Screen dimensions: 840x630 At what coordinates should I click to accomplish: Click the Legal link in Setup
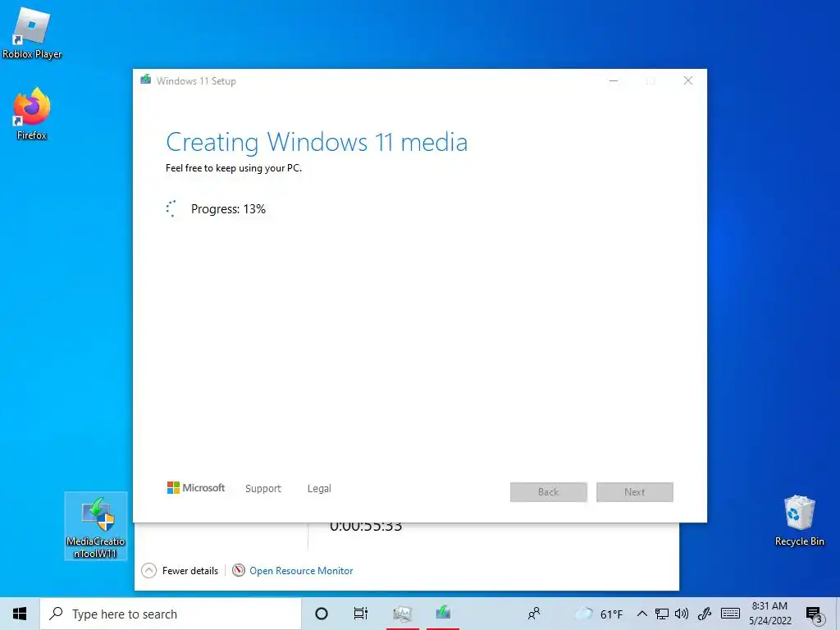pos(319,489)
